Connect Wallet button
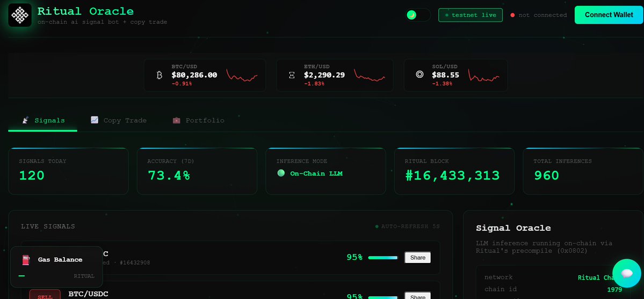The height and width of the screenshot is (299, 644). [609, 15]
